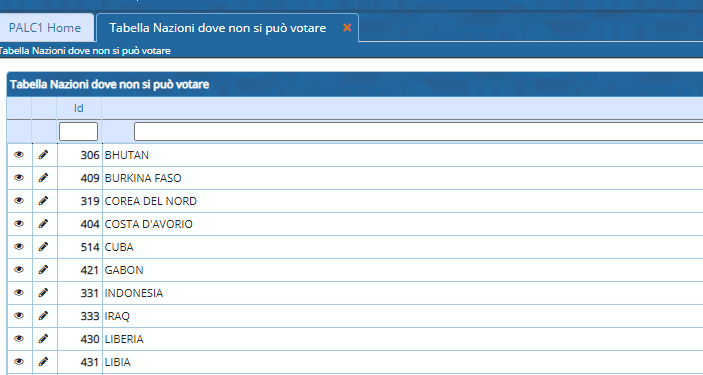Select Tabella Nazioni dove non si può votare tab
Viewport: 703px width, 375px height.
[218, 28]
